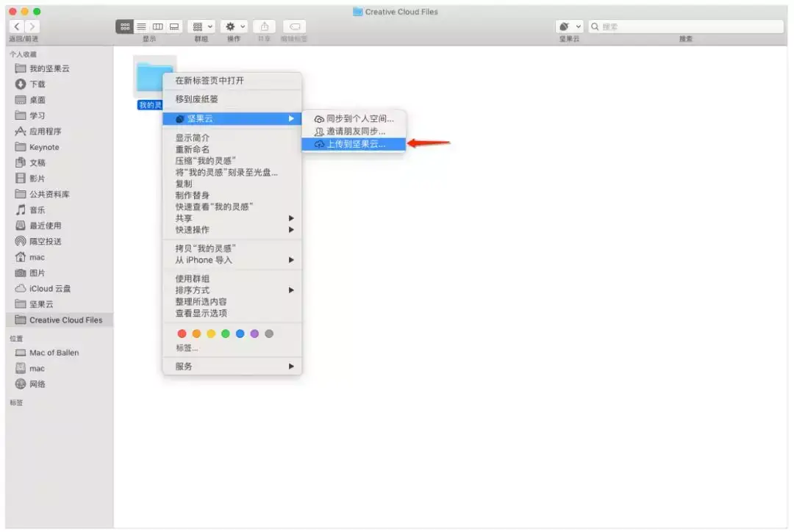The image size is (794, 532).
Task: Open Mac of Ballen under locations
Action: coord(60,352)
